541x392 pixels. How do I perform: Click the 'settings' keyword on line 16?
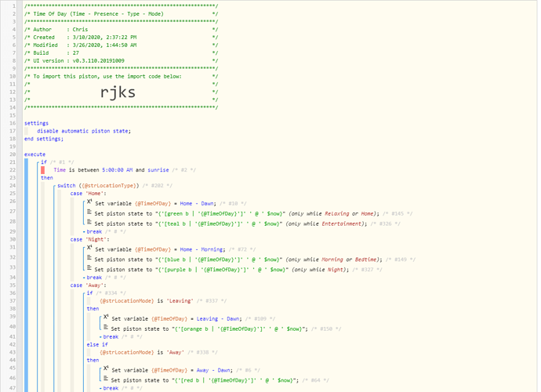36,123
